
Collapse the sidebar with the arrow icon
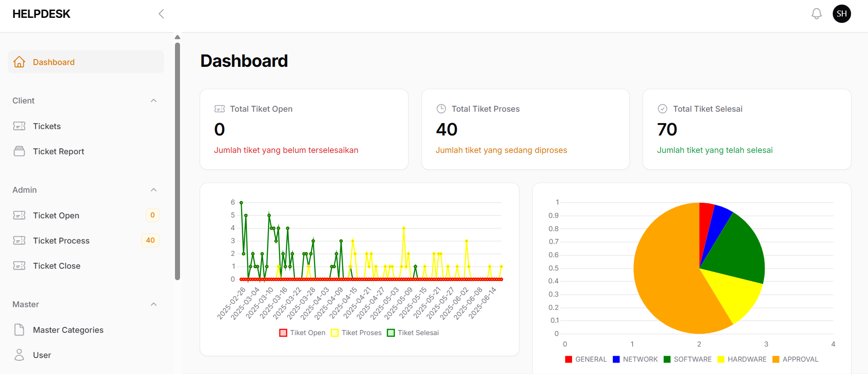point(161,14)
